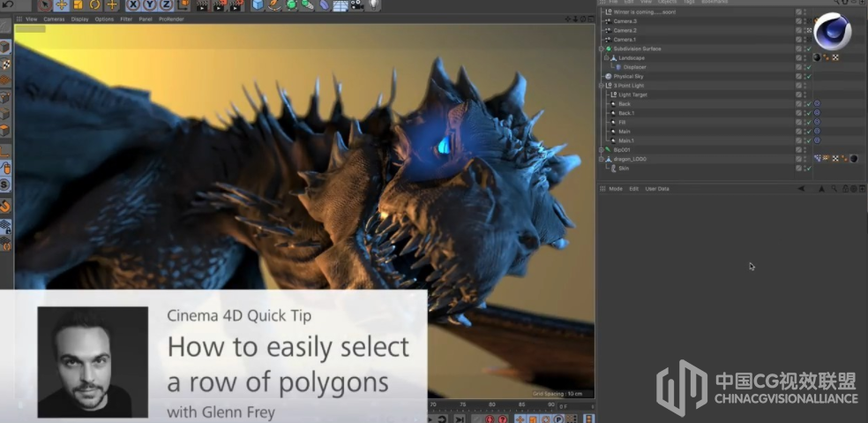Click Render View clapperboard icon
The image size is (868, 423).
tap(203, 5)
